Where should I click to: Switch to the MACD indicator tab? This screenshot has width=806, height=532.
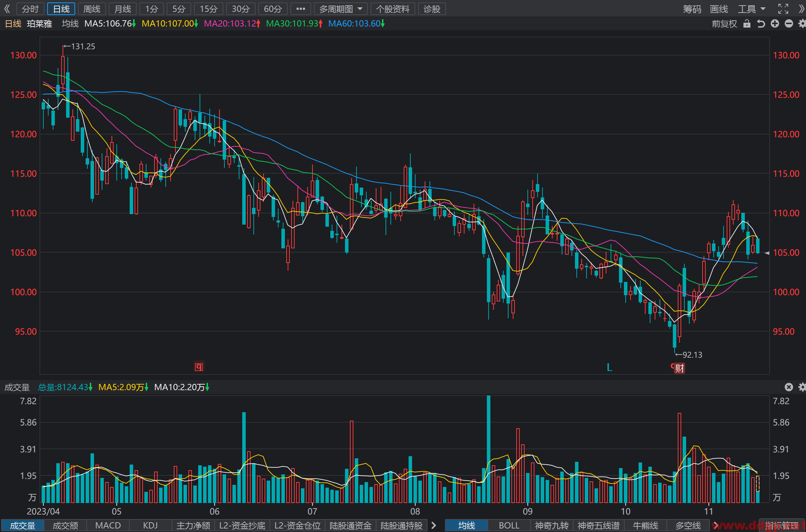[x=108, y=525]
